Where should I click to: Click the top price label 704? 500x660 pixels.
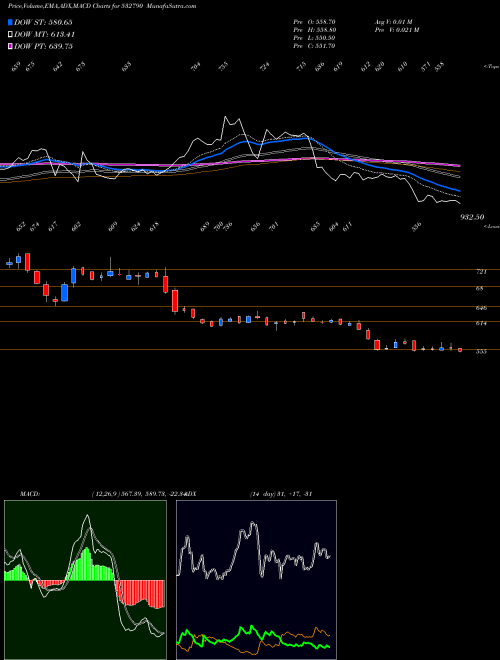196,66
